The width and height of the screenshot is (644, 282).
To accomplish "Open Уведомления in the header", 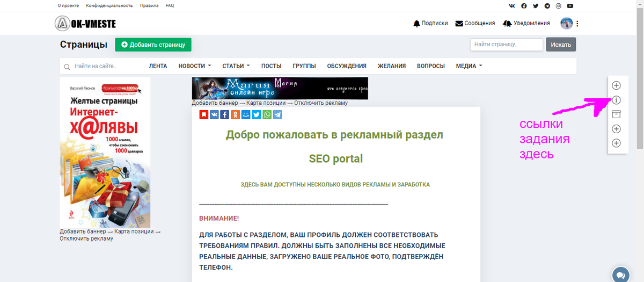I will coord(526,23).
